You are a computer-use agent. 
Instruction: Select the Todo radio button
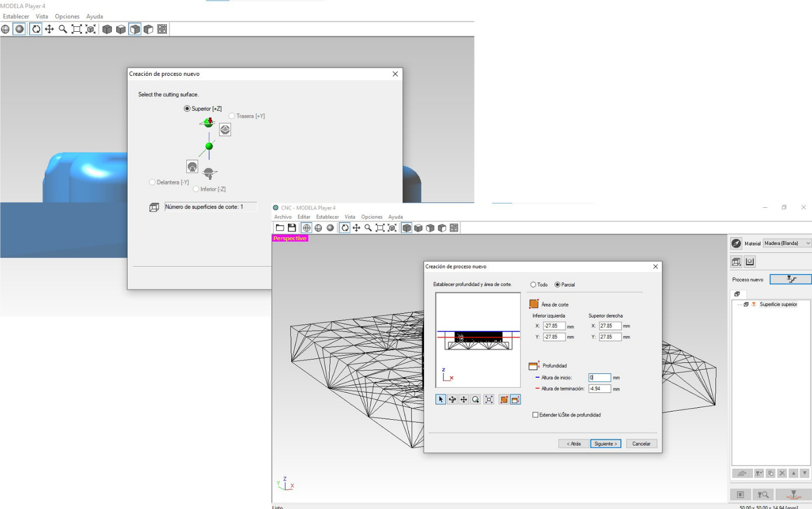(533, 285)
